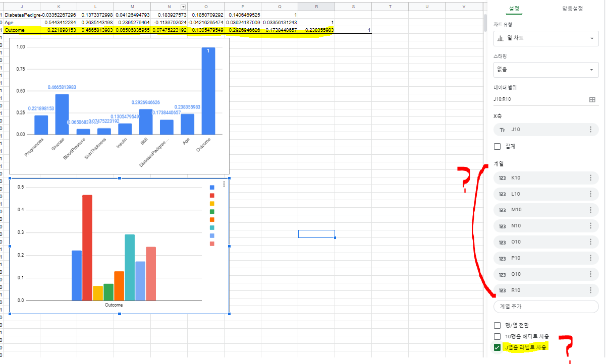Click the 123 icon of series M10
Screen dimensions: 606x364
coord(502,210)
